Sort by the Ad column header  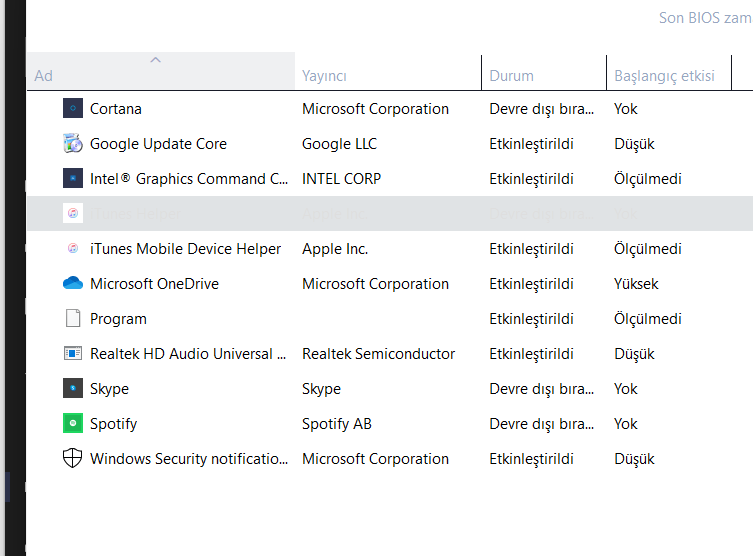coord(161,71)
